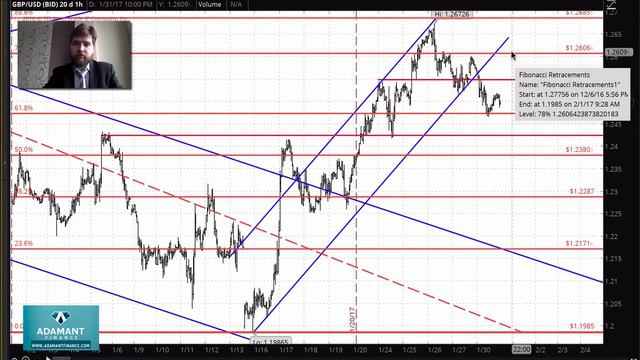Click the 1/18 date on the time axis
This screenshot has height=360, width=640.
click(311, 350)
